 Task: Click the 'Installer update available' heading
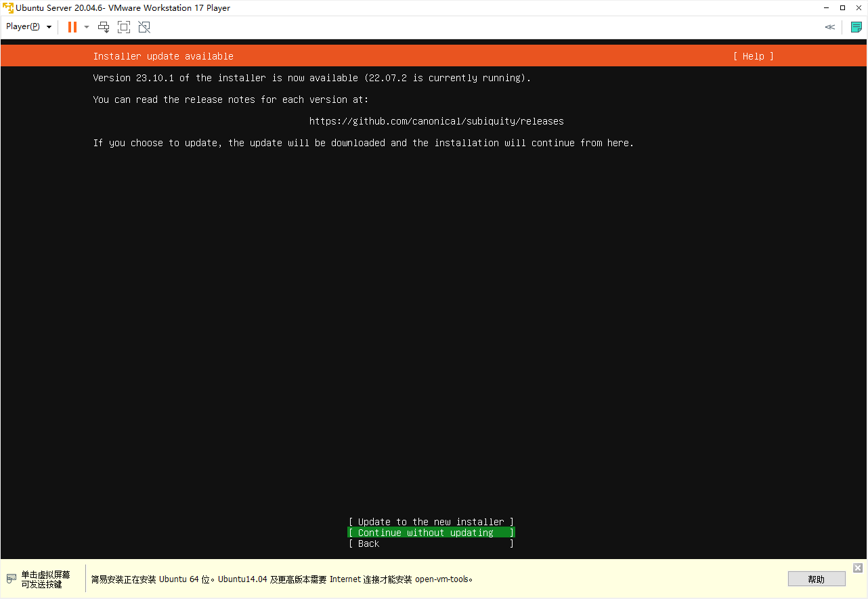(163, 56)
